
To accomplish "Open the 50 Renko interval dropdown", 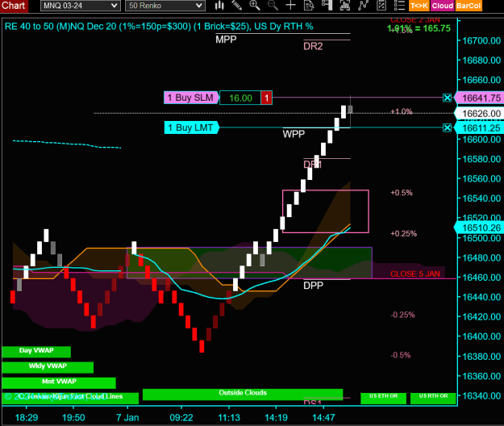I will coord(165,6).
